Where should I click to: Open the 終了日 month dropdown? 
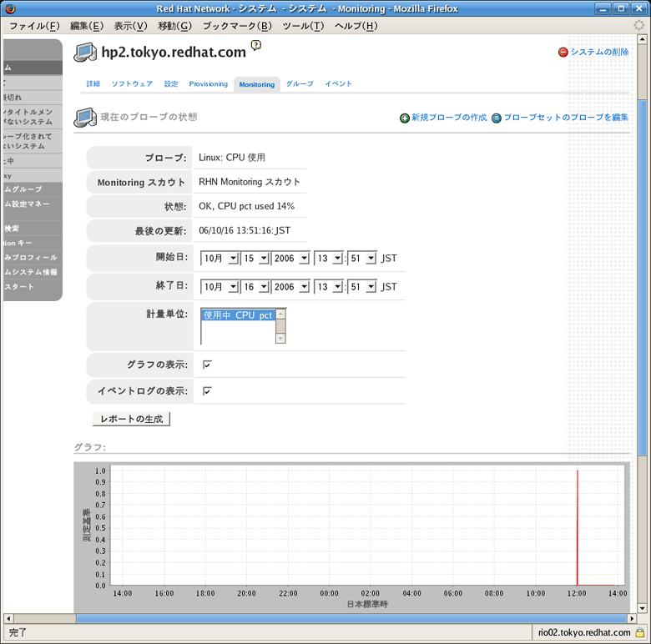point(220,287)
